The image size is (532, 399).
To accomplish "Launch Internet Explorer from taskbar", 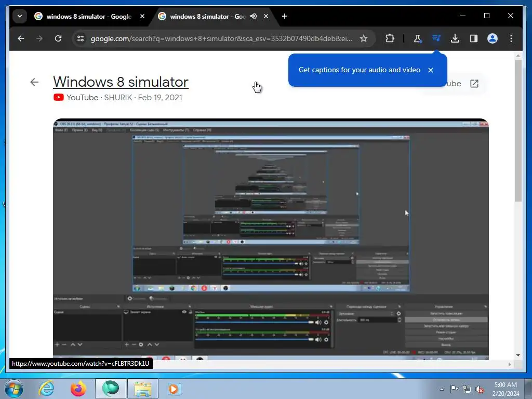I will pos(46,389).
